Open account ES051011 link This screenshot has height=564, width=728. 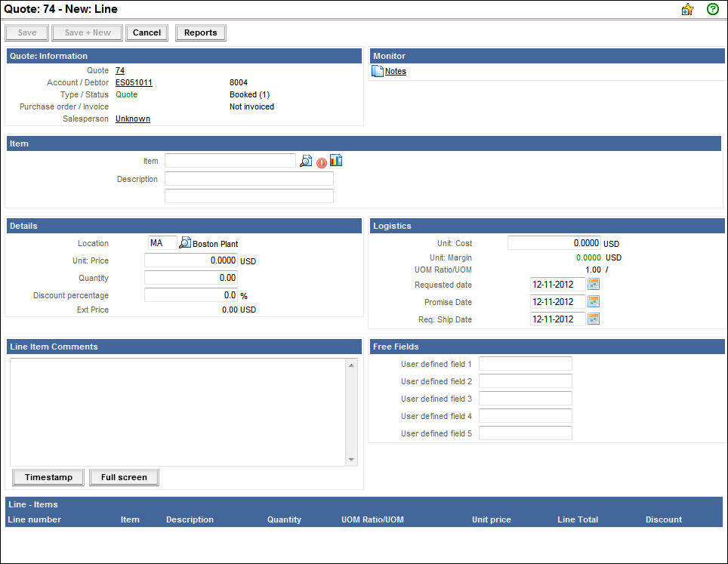134,83
